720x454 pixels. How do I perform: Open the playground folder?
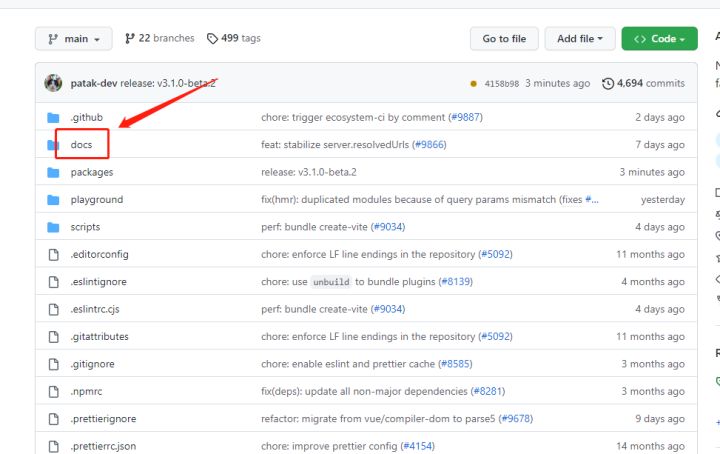pyautogui.click(x=97, y=200)
